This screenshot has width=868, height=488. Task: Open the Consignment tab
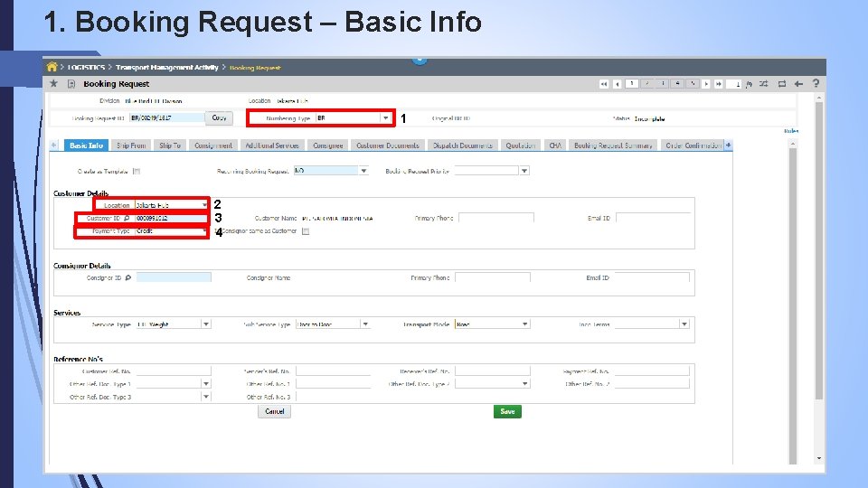(x=213, y=145)
